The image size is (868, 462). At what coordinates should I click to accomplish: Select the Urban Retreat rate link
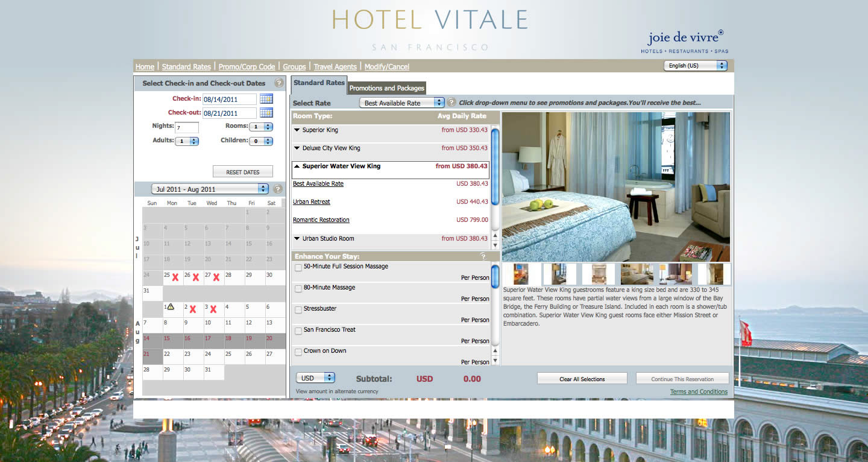pos(312,202)
